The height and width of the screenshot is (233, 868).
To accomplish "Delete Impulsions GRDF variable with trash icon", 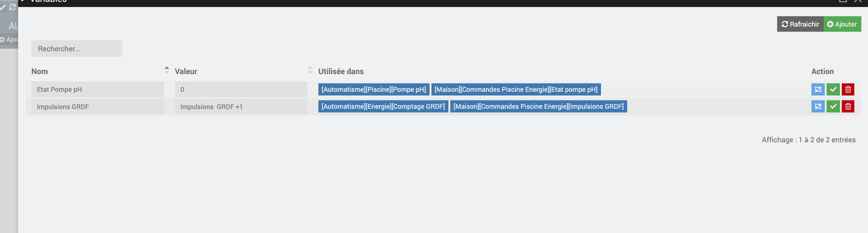I will click(x=848, y=107).
